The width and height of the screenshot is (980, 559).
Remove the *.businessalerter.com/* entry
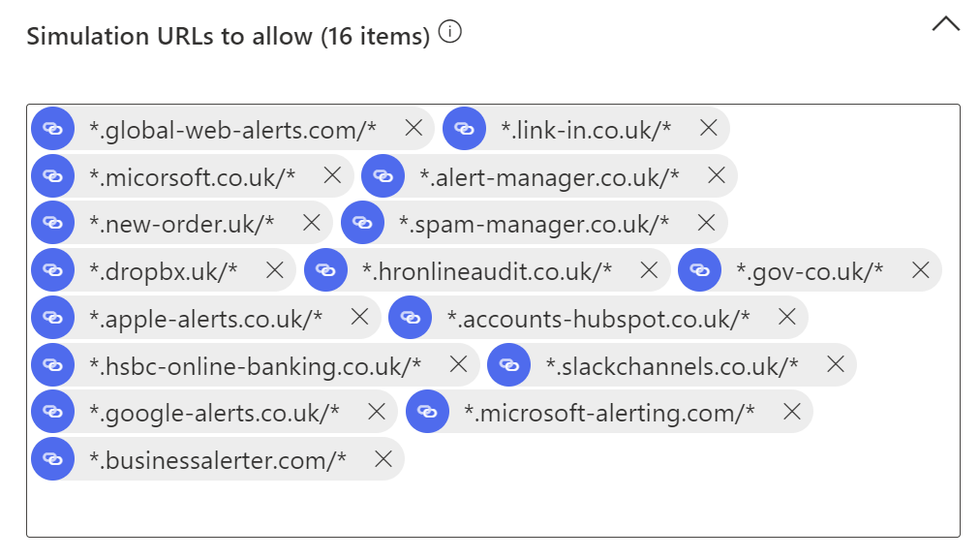[383, 459]
